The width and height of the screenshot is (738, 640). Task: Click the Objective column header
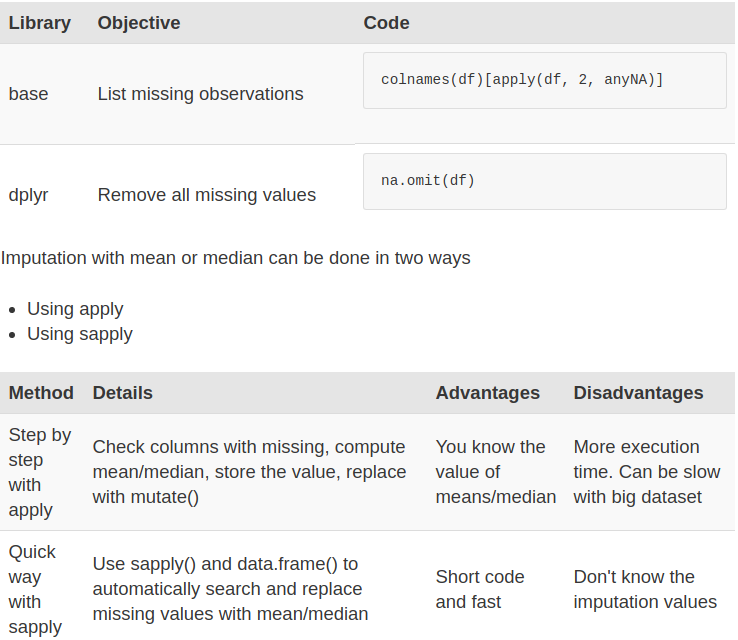[139, 23]
